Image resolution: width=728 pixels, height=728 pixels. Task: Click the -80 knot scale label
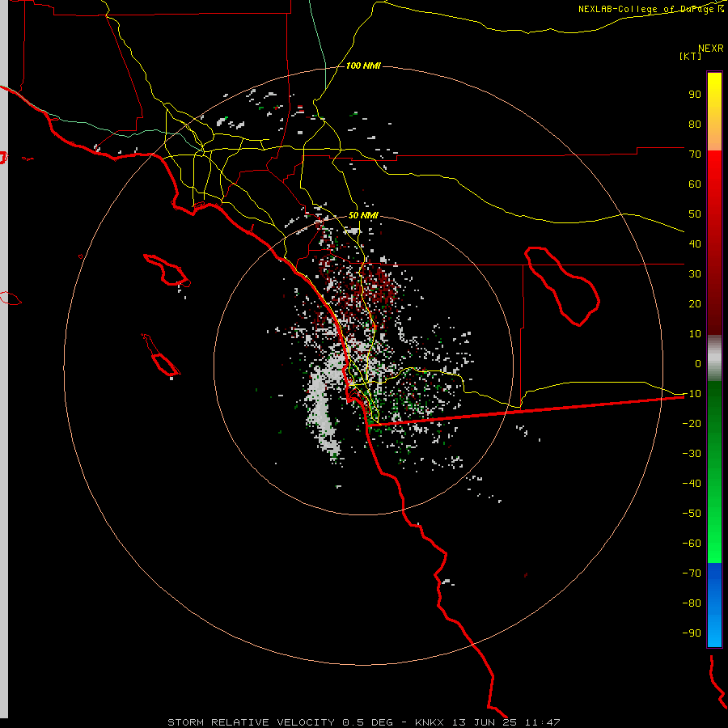692,603
